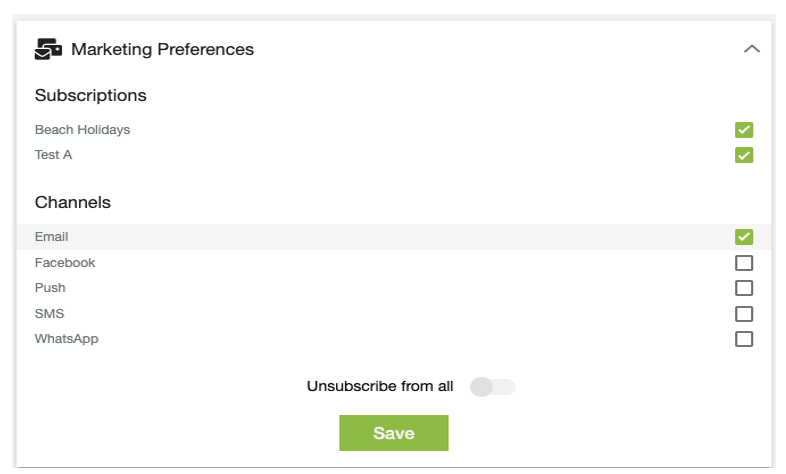Click the Unsubscribe from all label
The width and height of the screenshot is (786, 474).
point(380,386)
